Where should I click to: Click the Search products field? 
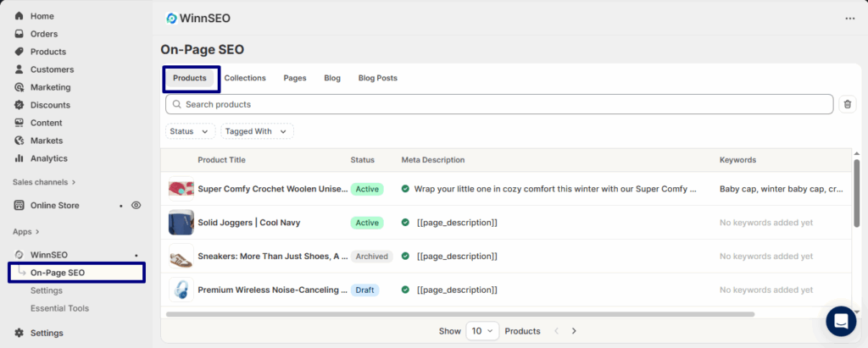point(499,104)
